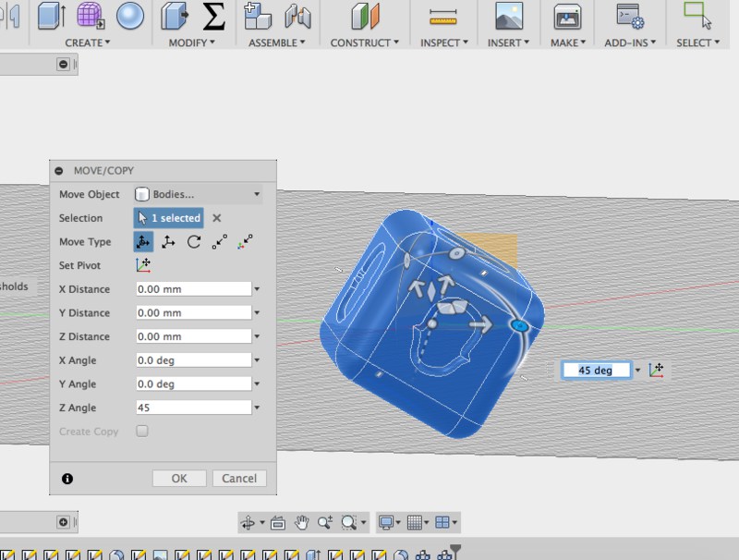Open the INSPECT menu
This screenshot has width=739, height=560.
(444, 43)
